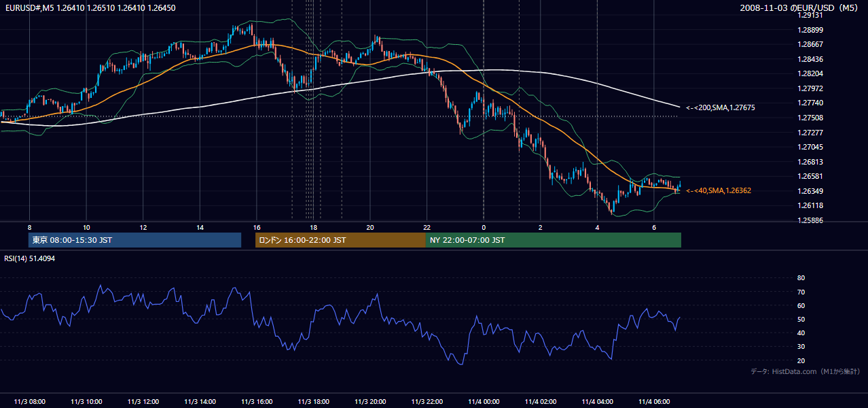Image resolution: width=868 pixels, height=408 pixels.
Task: Click hour label 22 under price chart
Action: (x=427, y=226)
